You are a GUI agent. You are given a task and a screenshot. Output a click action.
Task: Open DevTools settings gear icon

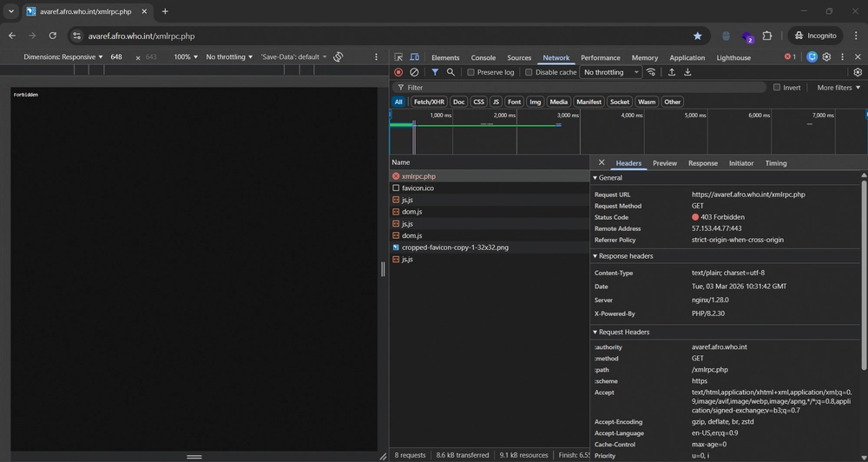click(x=826, y=56)
